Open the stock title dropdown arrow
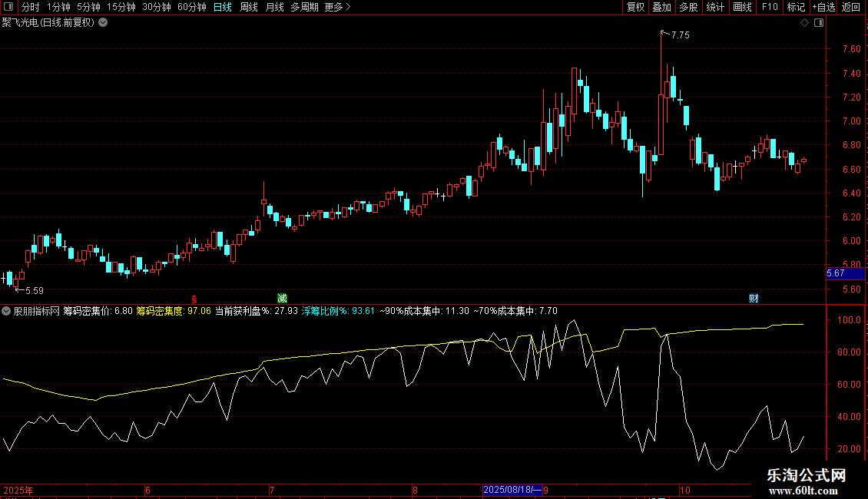This screenshot has height=499, width=868. [103, 23]
